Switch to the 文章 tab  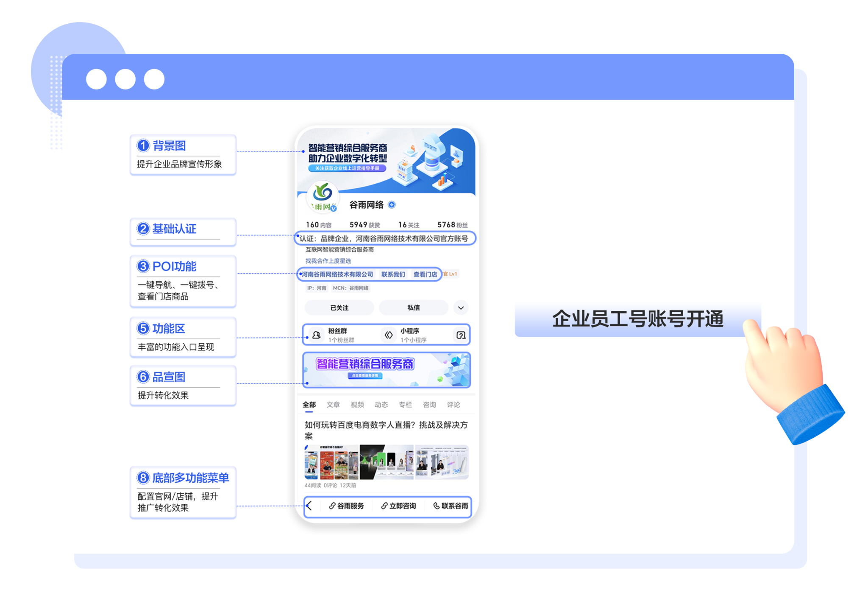coord(333,405)
